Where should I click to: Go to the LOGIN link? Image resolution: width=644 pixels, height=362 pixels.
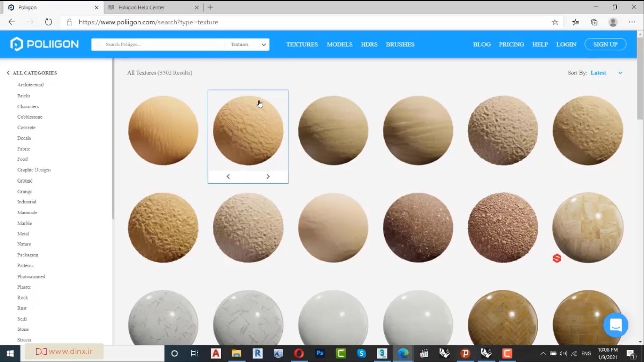click(x=566, y=44)
